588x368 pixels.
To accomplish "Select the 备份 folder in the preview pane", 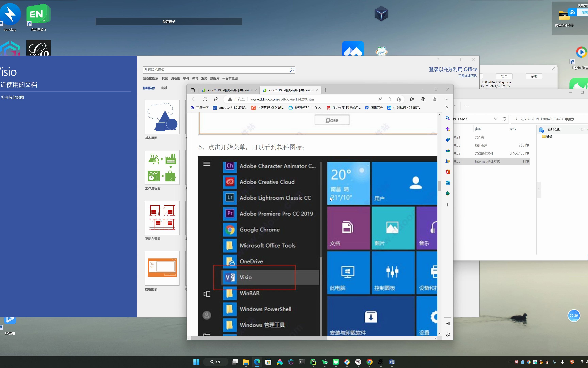I will (x=547, y=136).
